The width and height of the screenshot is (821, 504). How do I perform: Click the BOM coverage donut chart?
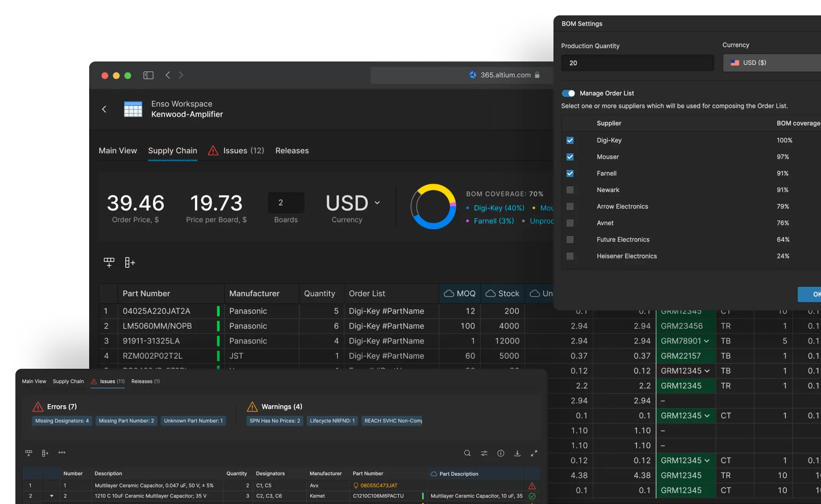click(x=433, y=207)
